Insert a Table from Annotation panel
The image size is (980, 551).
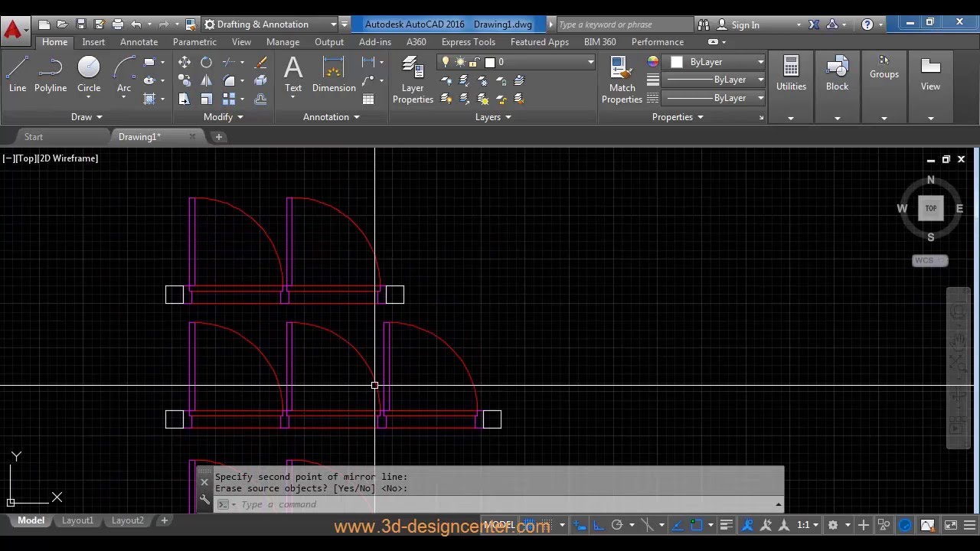click(368, 99)
